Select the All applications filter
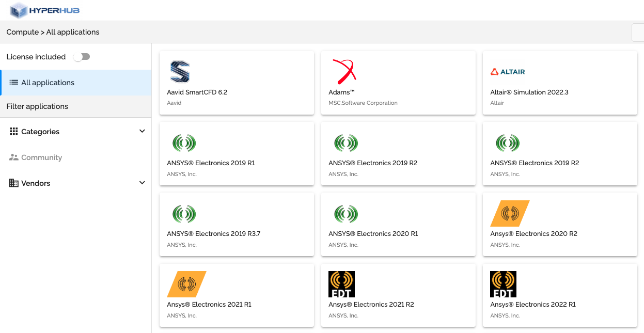The width and height of the screenshot is (644, 333). click(48, 83)
